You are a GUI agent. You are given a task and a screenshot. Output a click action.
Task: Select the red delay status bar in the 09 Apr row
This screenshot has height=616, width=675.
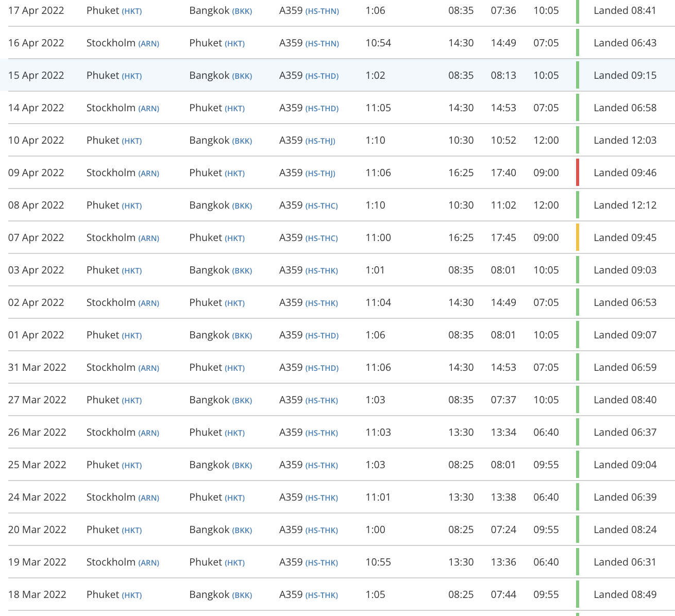coord(578,173)
